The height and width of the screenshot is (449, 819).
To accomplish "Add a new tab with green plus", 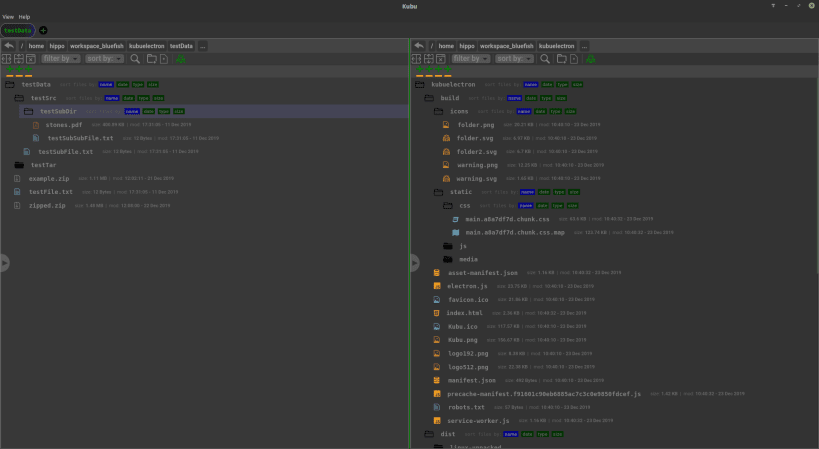I will click(43, 30).
